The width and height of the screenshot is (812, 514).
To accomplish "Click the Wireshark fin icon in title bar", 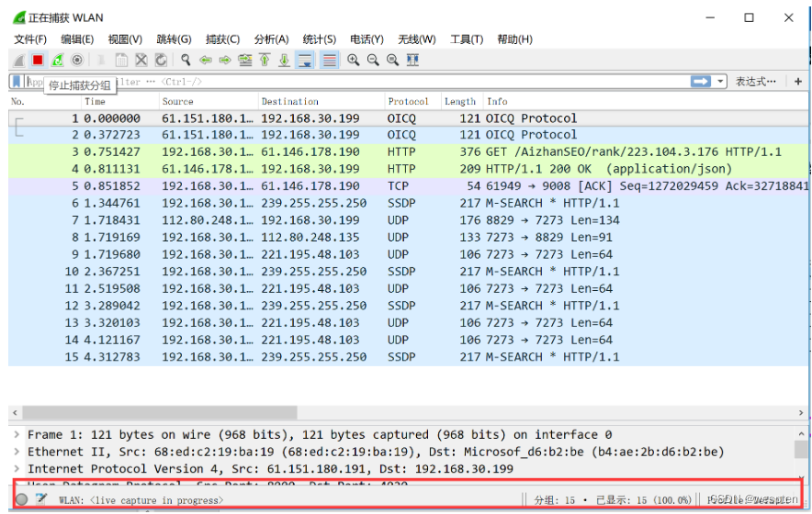I will [x=19, y=17].
